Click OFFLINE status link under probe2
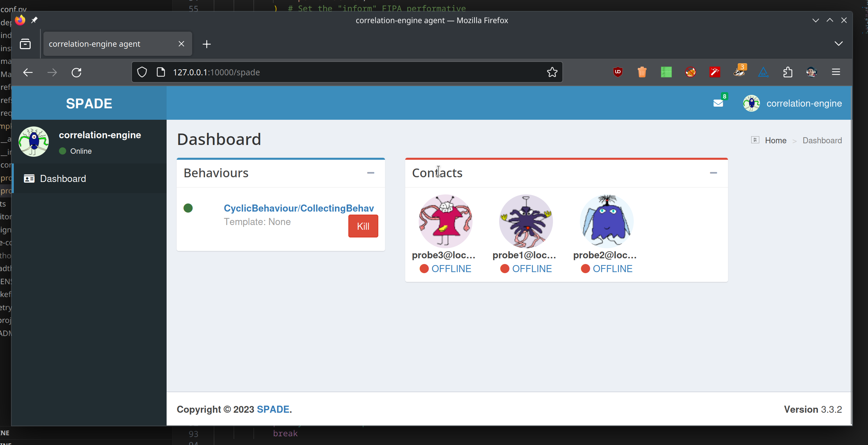This screenshot has width=868, height=445. coord(613,268)
